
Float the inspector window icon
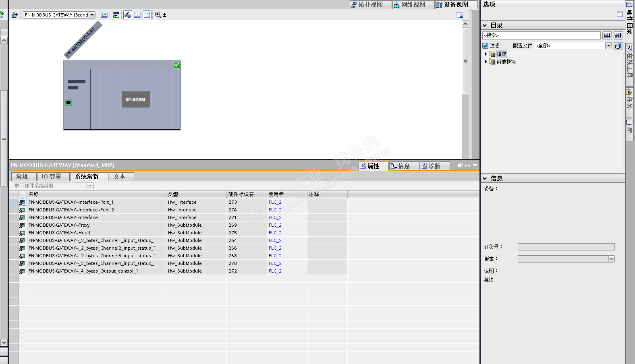tap(460, 165)
